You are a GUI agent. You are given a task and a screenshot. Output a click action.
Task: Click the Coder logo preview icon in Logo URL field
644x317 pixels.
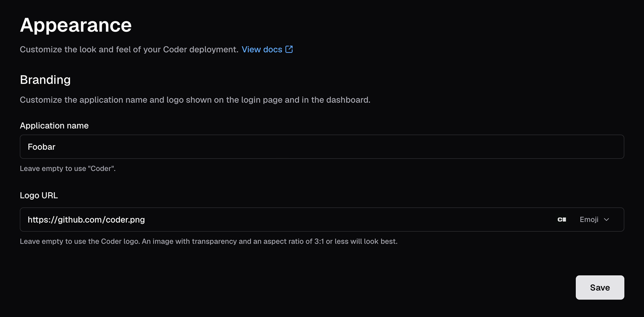click(562, 220)
